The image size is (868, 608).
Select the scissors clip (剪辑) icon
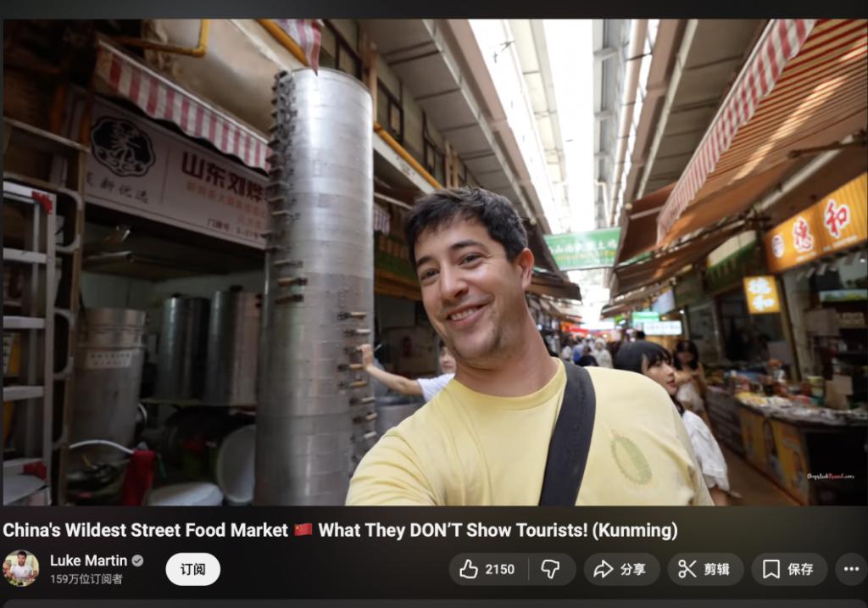point(704,569)
